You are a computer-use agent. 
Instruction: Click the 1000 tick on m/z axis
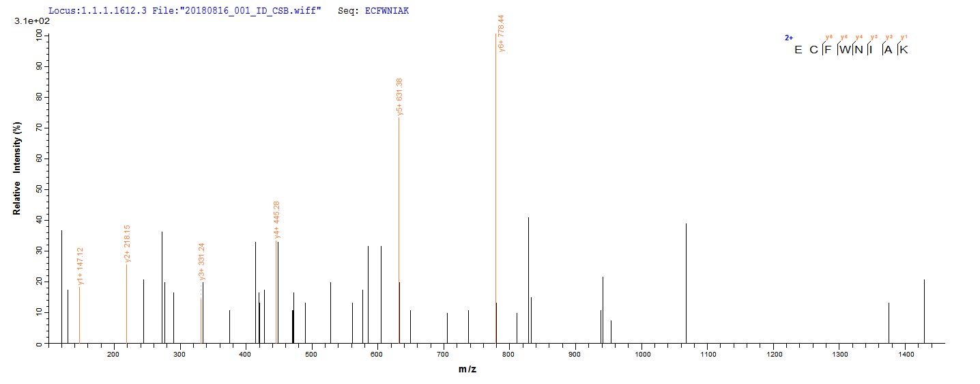point(642,355)
